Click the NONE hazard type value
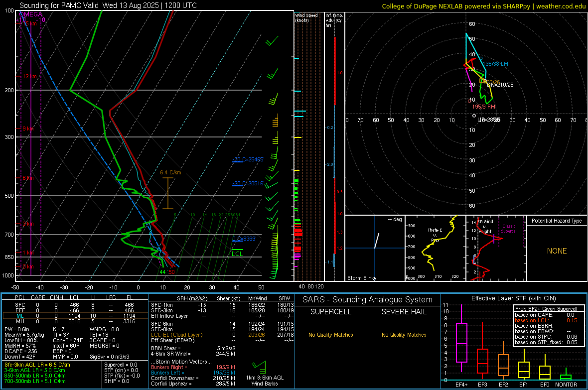This screenshot has height=390, width=588. click(557, 251)
